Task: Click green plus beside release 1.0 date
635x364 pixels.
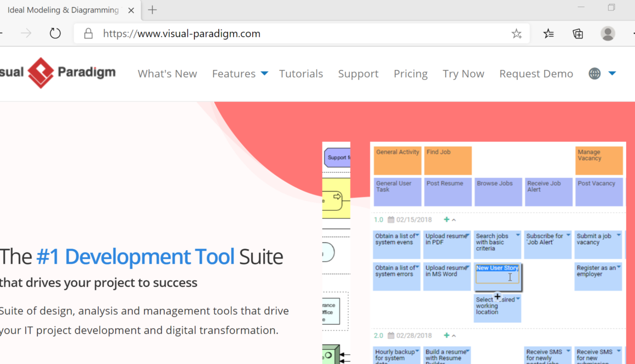Action: 446,219
